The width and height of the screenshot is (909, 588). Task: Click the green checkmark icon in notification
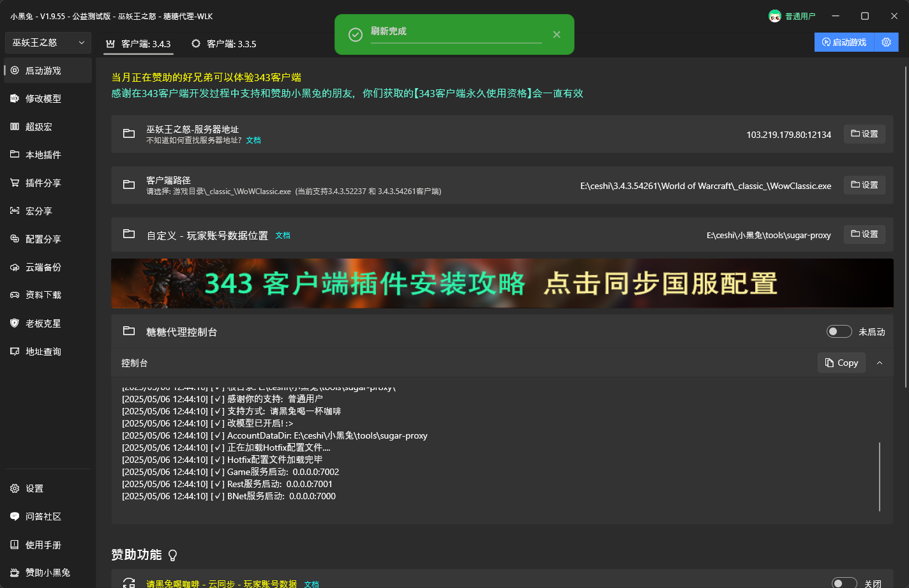(x=356, y=34)
